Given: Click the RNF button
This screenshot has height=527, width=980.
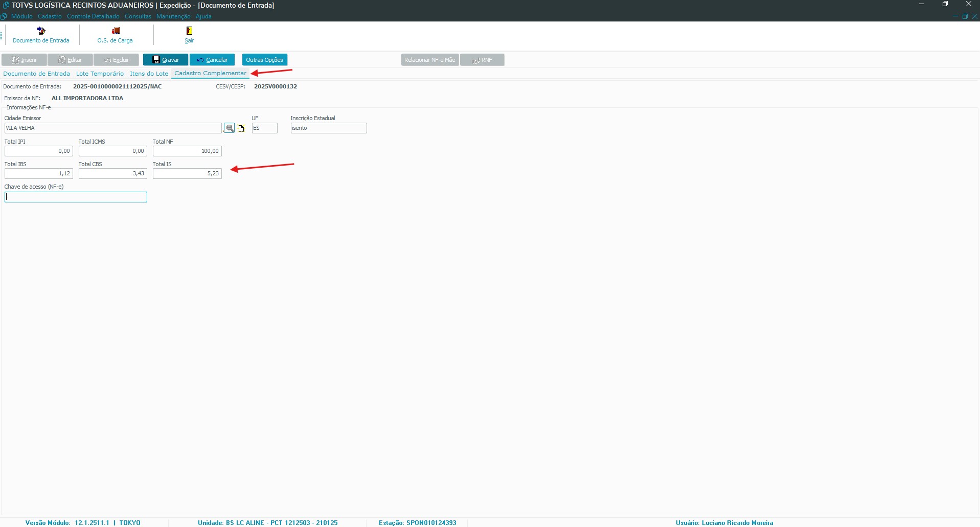Looking at the screenshot, I should [x=482, y=60].
